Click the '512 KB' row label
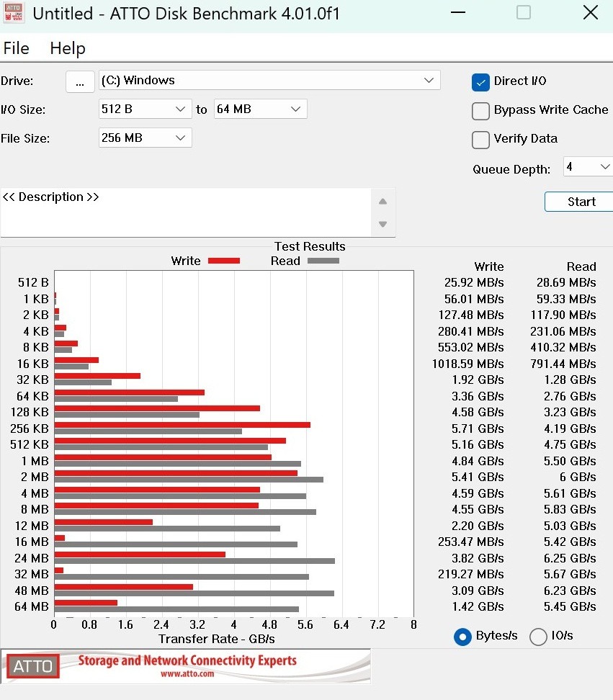The height and width of the screenshot is (700, 613). click(x=30, y=444)
